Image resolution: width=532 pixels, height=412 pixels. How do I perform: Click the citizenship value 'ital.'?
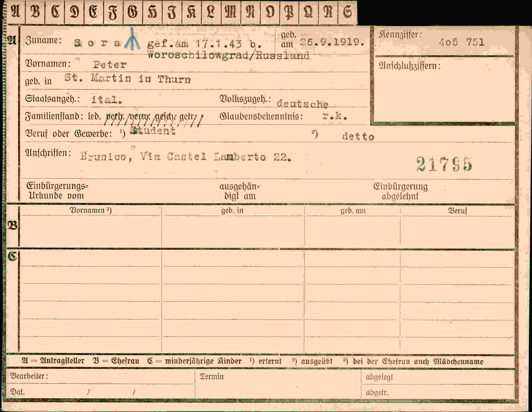pyautogui.click(x=107, y=100)
